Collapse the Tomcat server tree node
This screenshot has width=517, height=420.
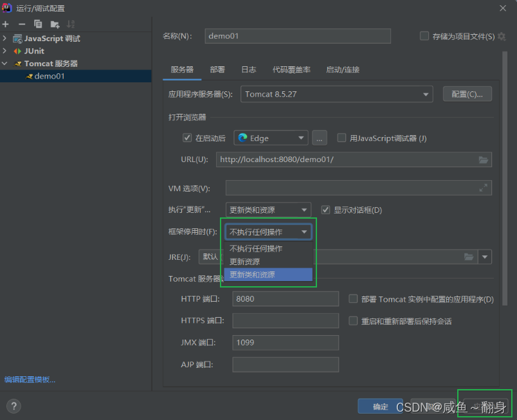(x=5, y=63)
